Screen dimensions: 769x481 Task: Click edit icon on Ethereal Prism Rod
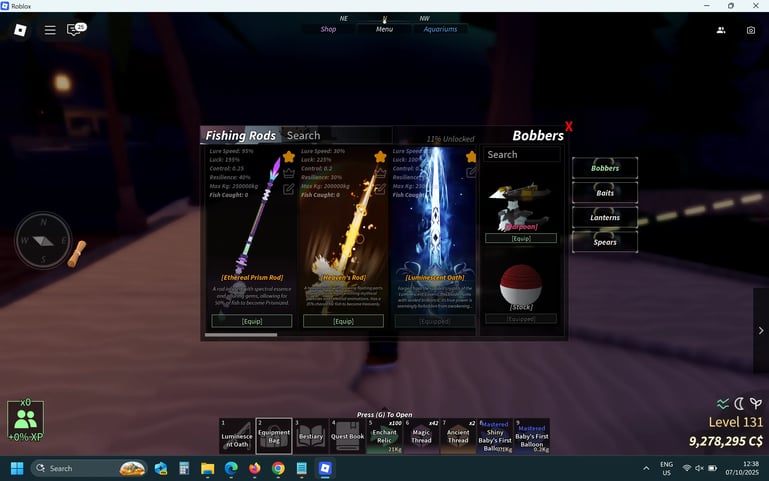[x=289, y=189]
